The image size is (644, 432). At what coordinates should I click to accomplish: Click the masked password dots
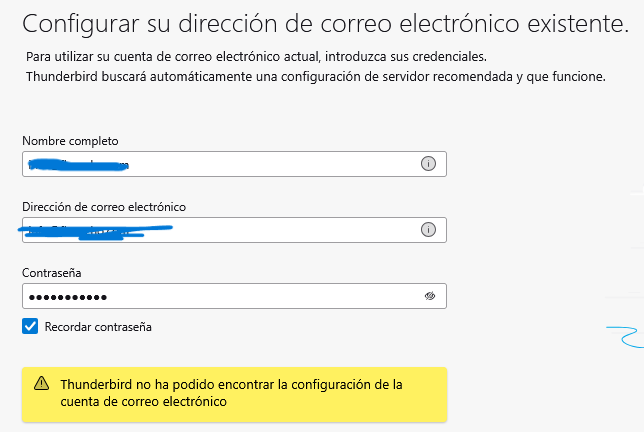click(67, 297)
